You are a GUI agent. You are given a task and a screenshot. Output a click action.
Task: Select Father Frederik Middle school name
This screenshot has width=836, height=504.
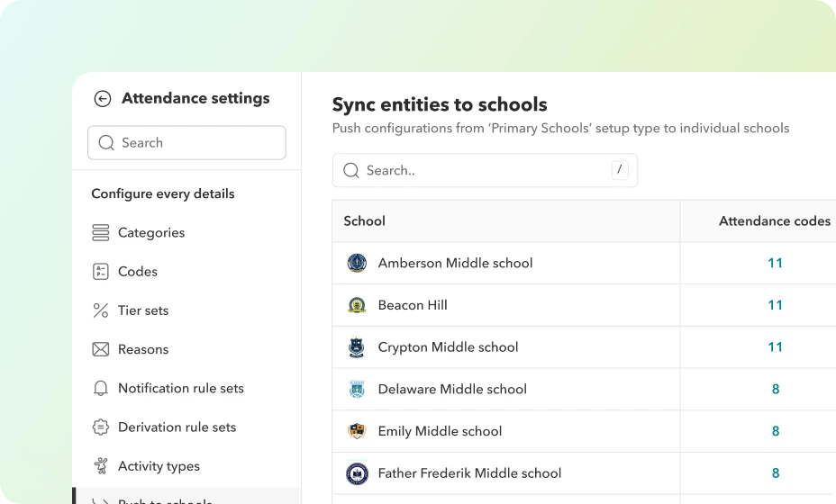pyautogui.click(x=469, y=473)
